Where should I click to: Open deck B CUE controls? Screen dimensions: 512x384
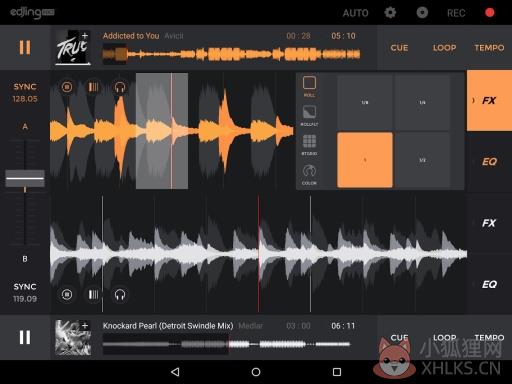[x=399, y=338]
